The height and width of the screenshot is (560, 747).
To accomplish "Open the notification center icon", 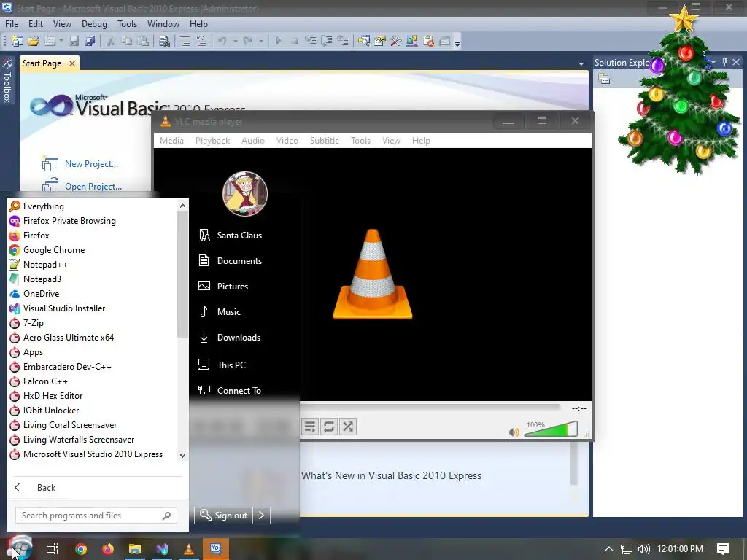I will pos(723,549).
